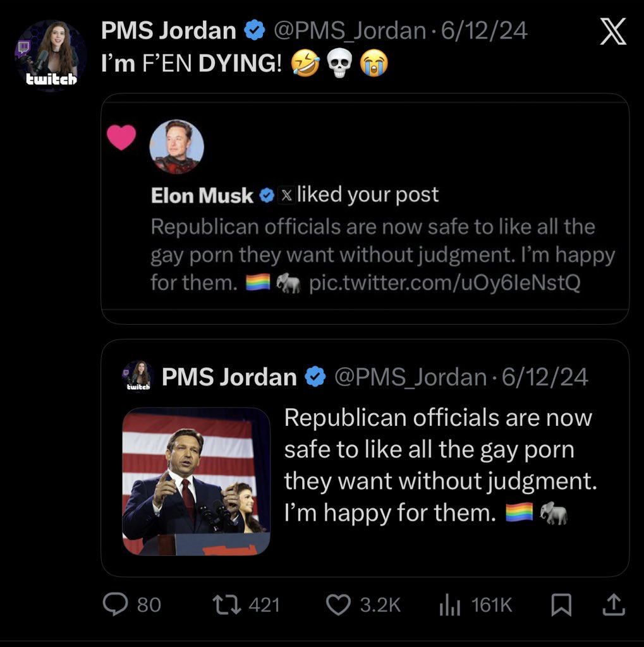Click the verified badge in quoted post
644x647 pixels.
point(315,377)
